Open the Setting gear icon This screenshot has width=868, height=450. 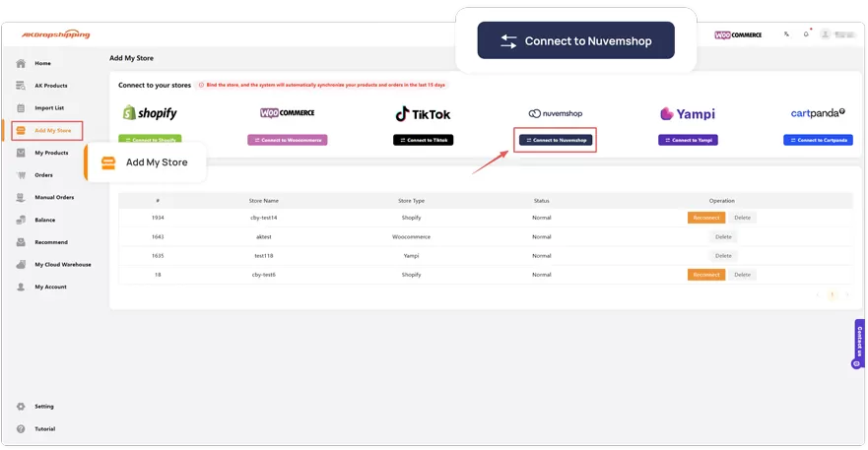[22, 406]
